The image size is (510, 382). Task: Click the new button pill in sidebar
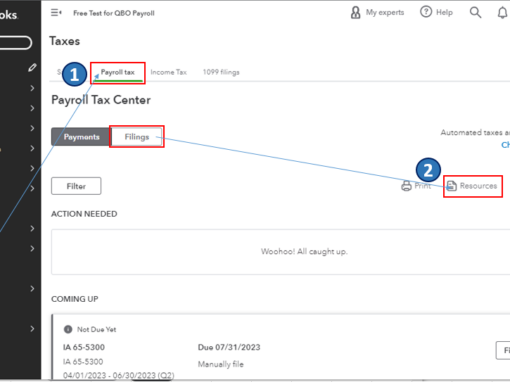(15, 43)
